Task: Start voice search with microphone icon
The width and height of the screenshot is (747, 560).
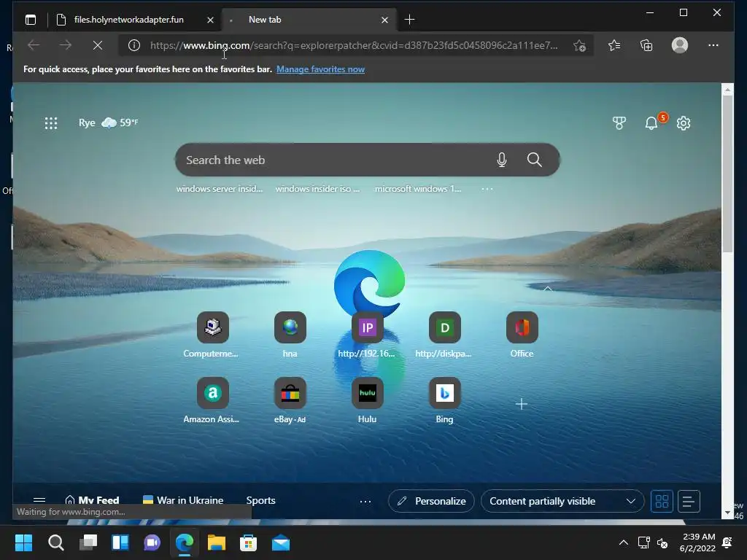Action: coord(501,160)
